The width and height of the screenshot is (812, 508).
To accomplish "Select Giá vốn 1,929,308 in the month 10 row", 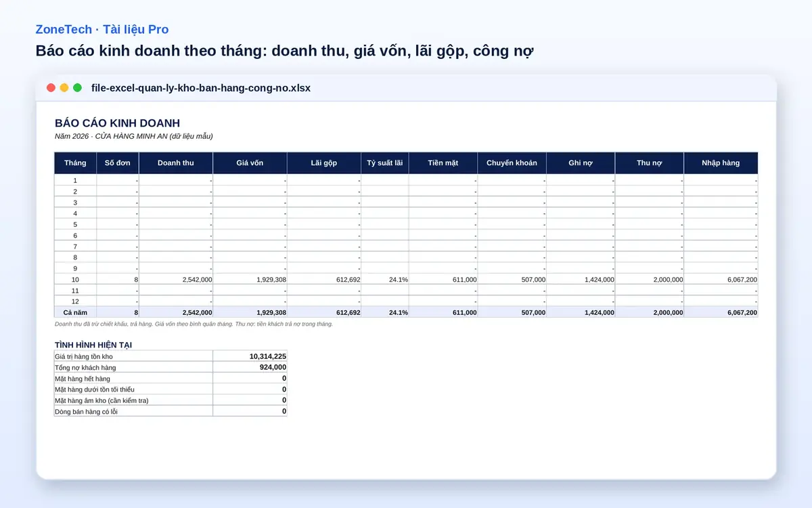I will tap(250, 279).
